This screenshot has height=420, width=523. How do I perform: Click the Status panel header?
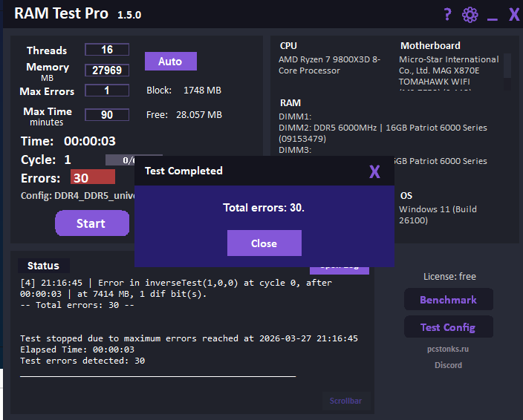(44, 266)
